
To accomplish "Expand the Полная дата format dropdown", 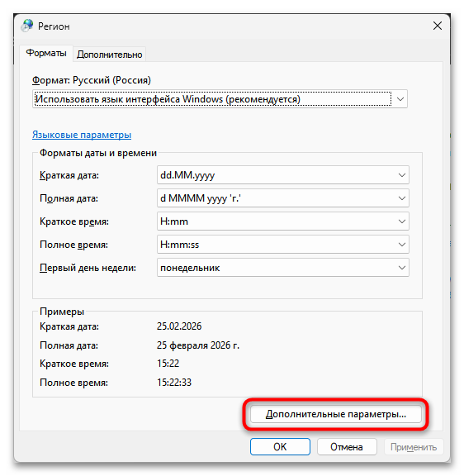I will [283, 198].
